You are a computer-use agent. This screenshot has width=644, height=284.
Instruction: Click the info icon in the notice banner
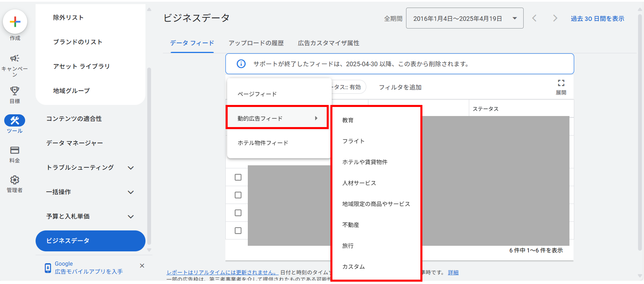point(241,64)
